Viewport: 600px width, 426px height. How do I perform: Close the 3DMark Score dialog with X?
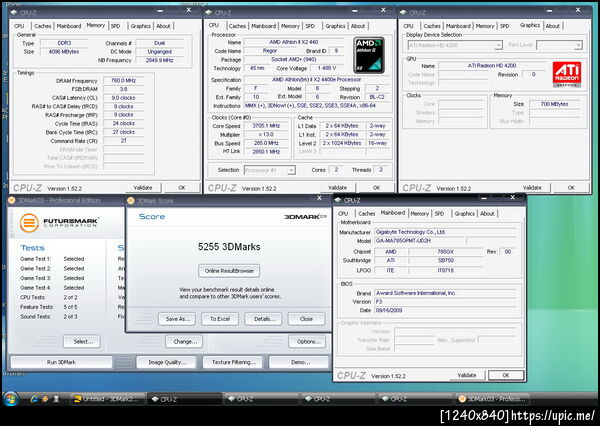(x=320, y=198)
